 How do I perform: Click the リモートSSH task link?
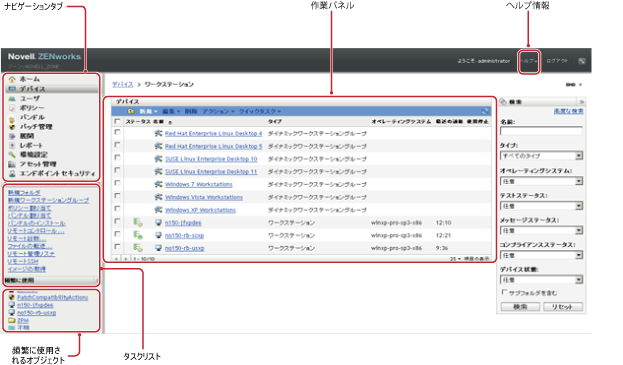pos(23,262)
